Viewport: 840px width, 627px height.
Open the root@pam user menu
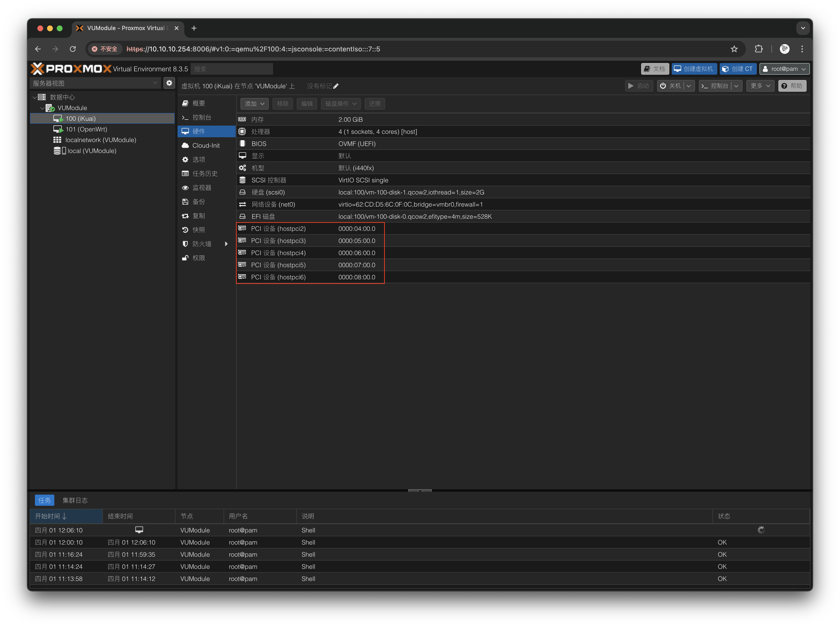tap(784, 69)
